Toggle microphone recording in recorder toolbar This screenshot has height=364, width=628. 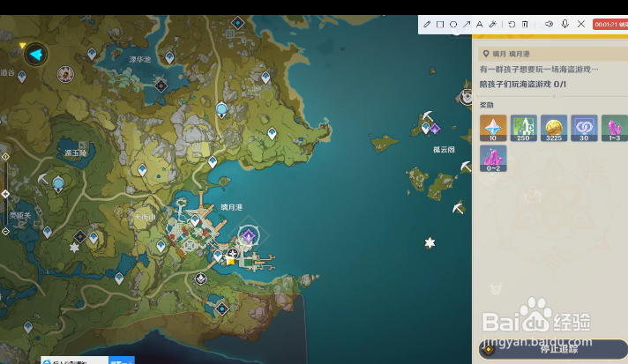point(564,24)
